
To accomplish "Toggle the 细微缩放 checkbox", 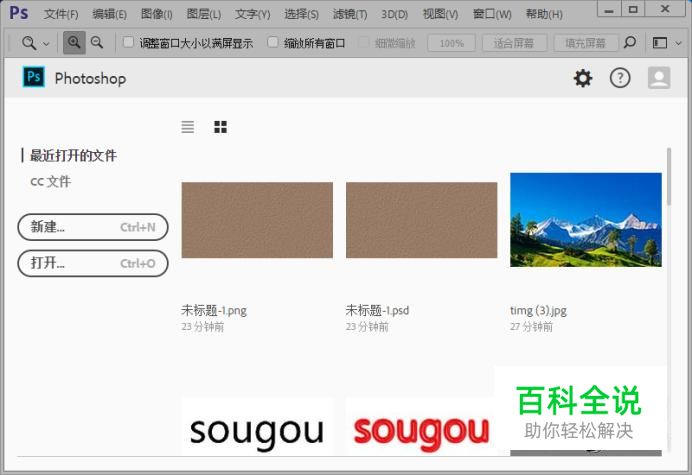I will tap(364, 42).
